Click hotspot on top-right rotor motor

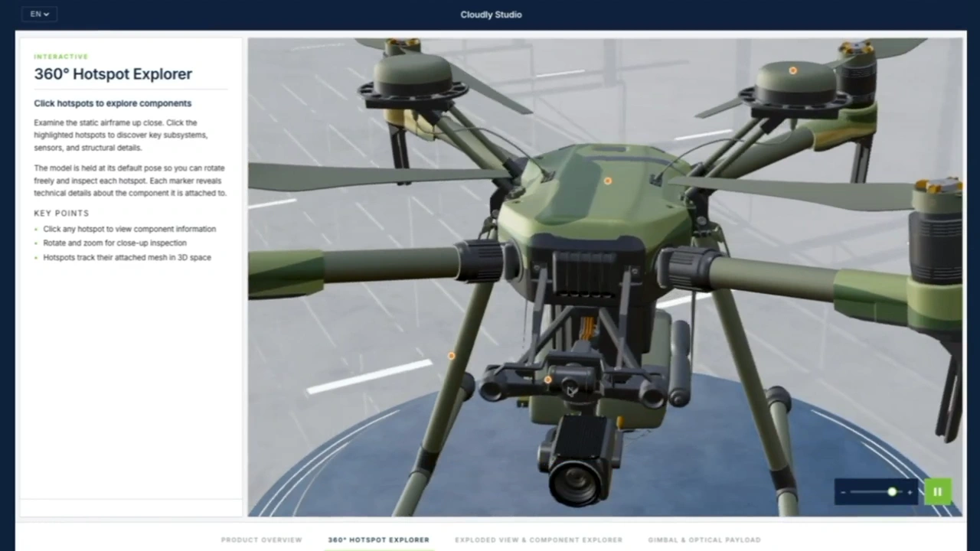coord(793,70)
